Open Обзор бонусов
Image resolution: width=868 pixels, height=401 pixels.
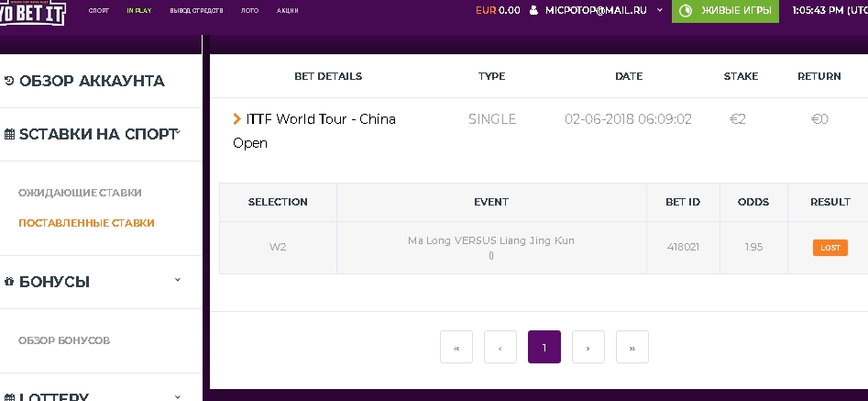(64, 340)
